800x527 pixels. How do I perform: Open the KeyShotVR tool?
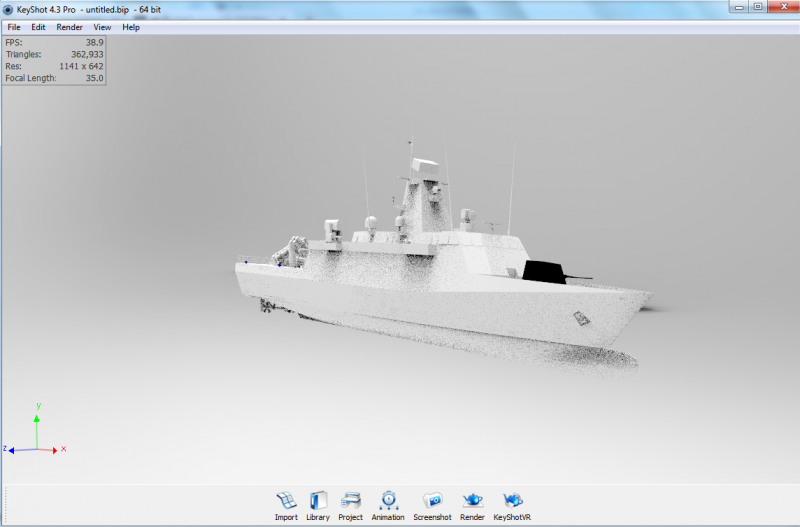click(512, 506)
